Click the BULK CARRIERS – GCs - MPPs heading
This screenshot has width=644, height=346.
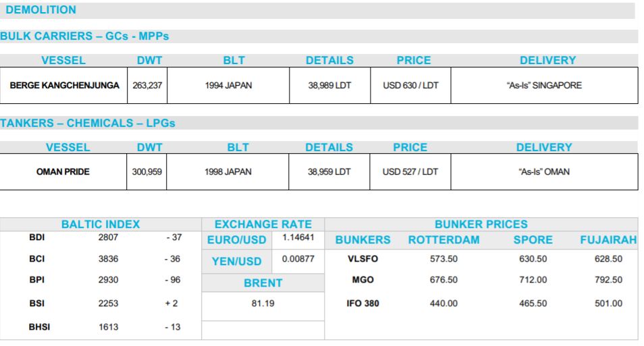[84, 36]
